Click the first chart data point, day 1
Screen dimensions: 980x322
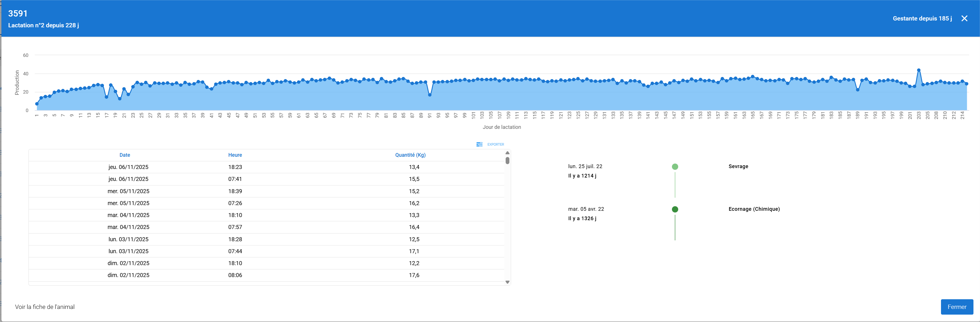(x=37, y=104)
